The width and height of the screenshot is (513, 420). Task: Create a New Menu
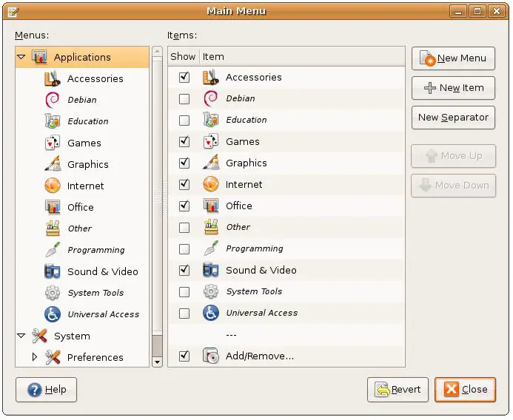click(x=453, y=58)
